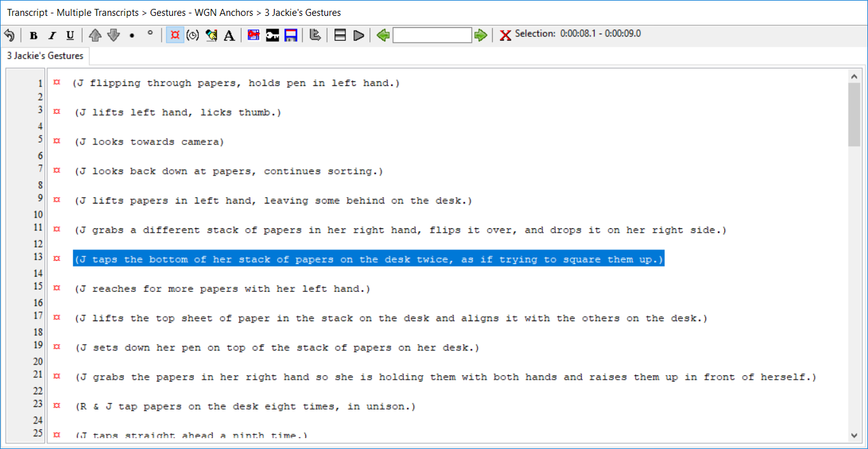This screenshot has height=449, width=868.
Task: Click the black key keyword icon
Action: (x=272, y=36)
